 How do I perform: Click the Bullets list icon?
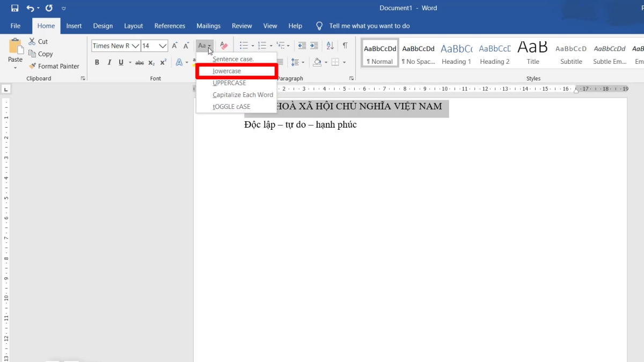point(244,46)
